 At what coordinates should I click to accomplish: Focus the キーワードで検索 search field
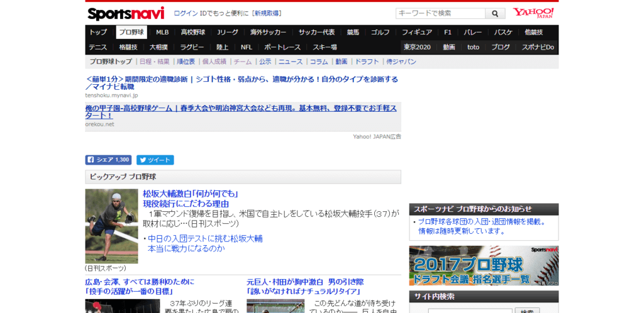tap(441, 14)
